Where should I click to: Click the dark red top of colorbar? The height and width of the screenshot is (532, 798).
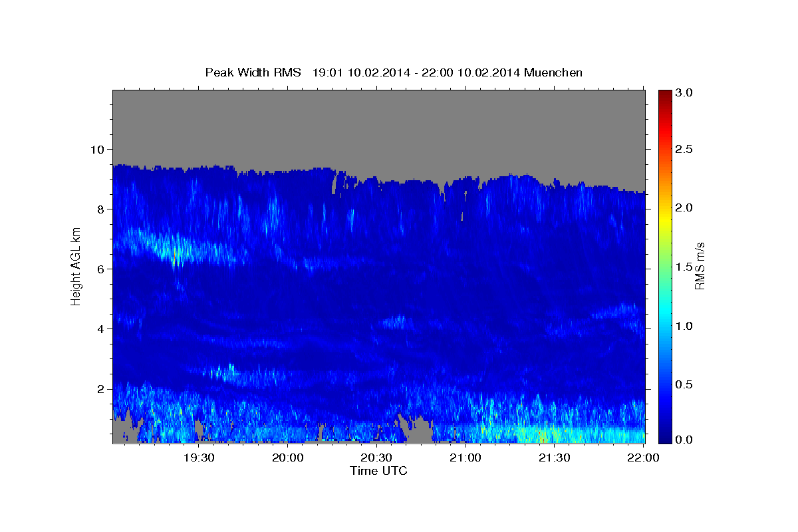(x=664, y=95)
